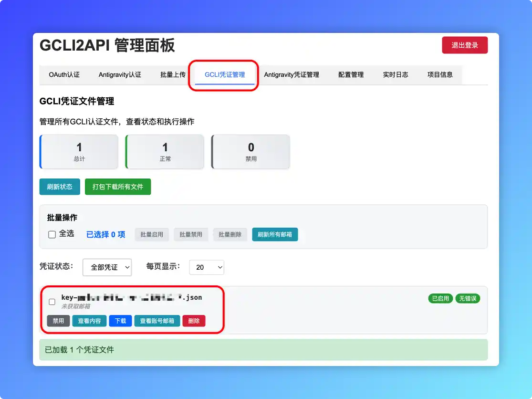Check the 全选 select-all checkbox
The image size is (532, 399).
tap(52, 235)
